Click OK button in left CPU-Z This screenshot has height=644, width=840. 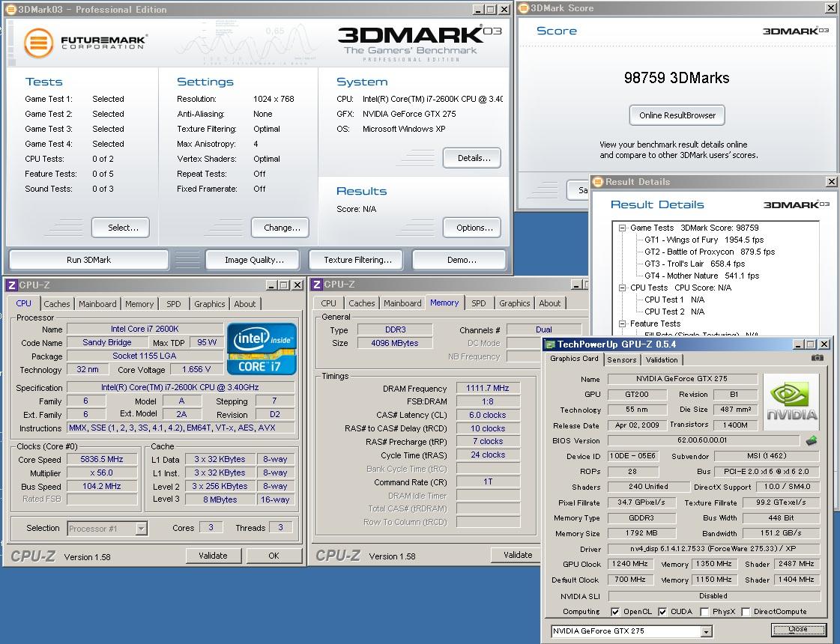(x=274, y=556)
